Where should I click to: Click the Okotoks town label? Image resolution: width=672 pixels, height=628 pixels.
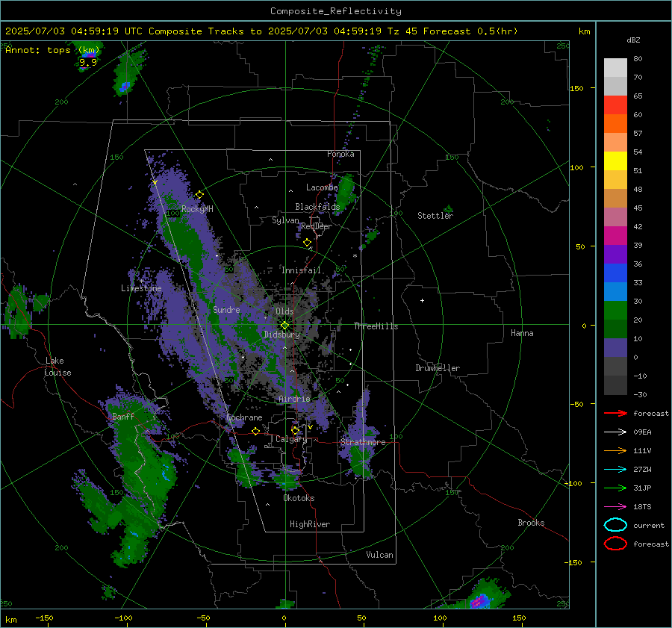[x=299, y=498]
